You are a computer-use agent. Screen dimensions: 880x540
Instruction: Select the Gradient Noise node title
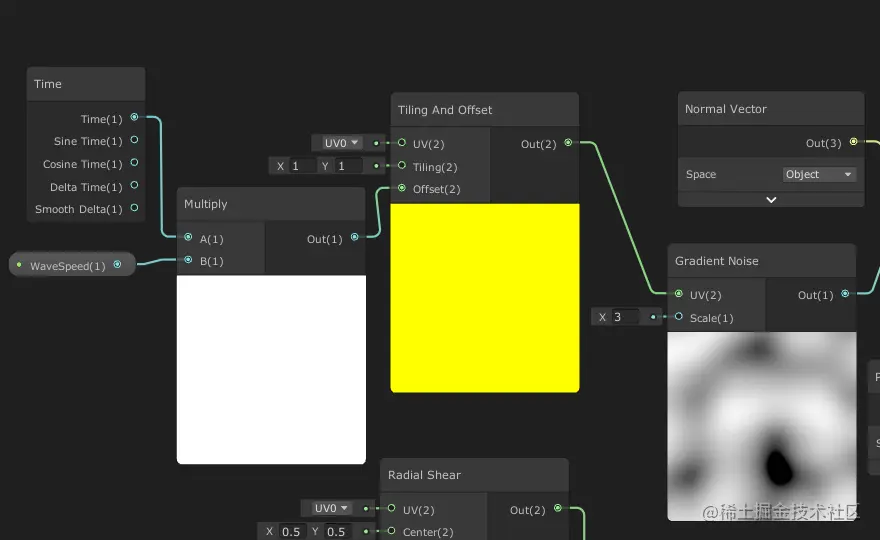pos(717,261)
